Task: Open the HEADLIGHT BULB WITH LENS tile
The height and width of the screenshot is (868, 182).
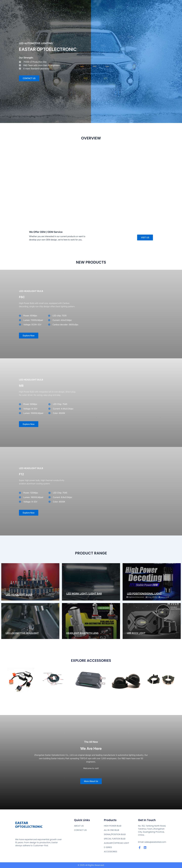Action: [x=91, y=621]
